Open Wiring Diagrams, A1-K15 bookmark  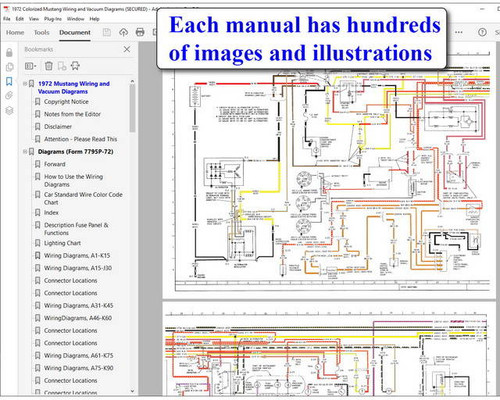(77, 256)
